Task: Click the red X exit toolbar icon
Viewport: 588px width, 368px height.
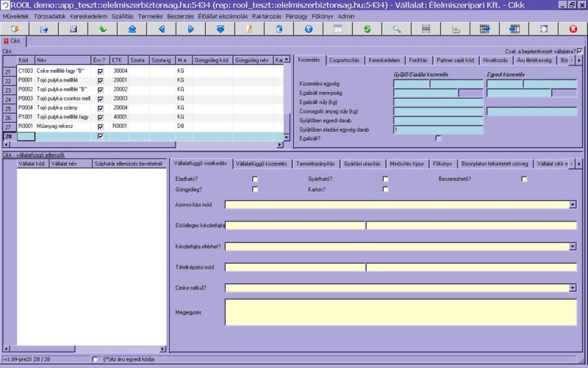Action: 573,29
